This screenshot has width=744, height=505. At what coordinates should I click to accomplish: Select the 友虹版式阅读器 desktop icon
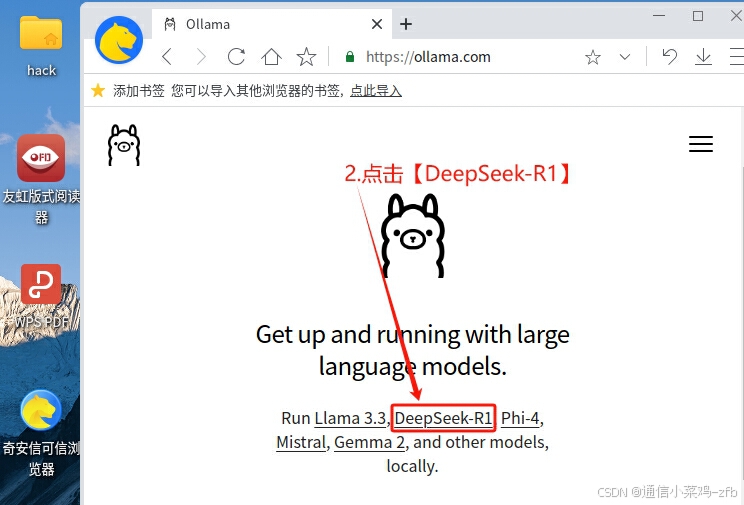click(41, 179)
